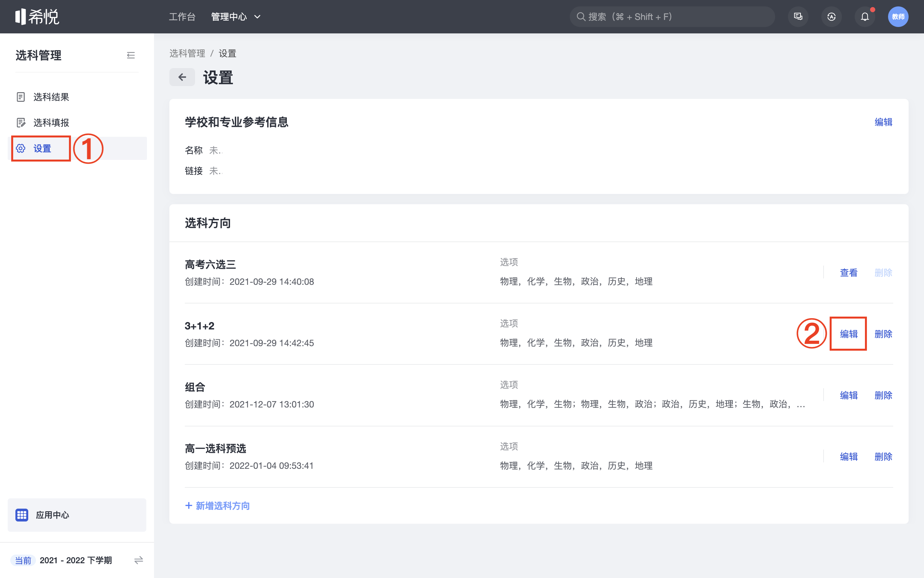This screenshot has width=924, height=578.
Task: Click the 2021-12-07 13:01:30 creation time
Action: (x=271, y=405)
